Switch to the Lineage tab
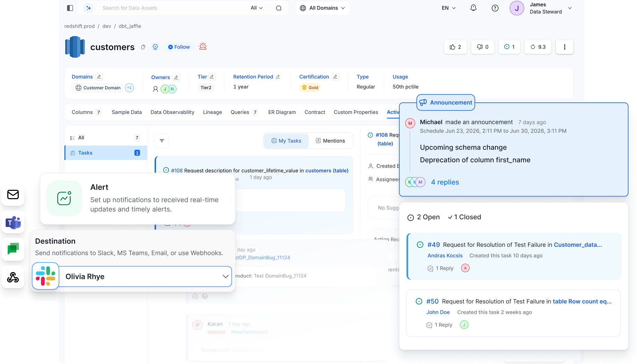The width and height of the screenshot is (637, 364). pos(212,112)
